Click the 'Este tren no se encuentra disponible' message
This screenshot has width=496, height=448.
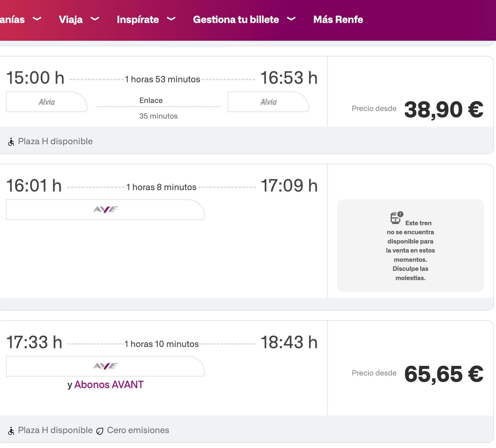pos(410,250)
